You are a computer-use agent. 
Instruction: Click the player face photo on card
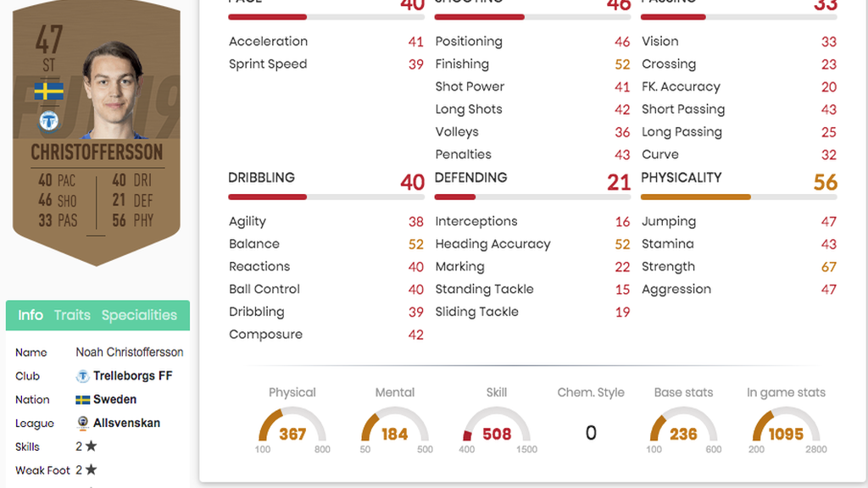[x=114, y=90]
